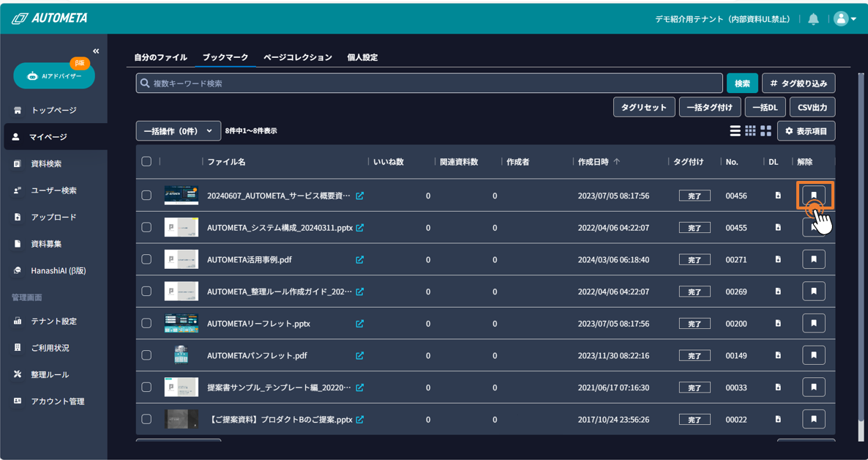Viewport: 868px width, 460px height.
Task: Open 表示項目 column settings
Action: [x=806, y=131]
